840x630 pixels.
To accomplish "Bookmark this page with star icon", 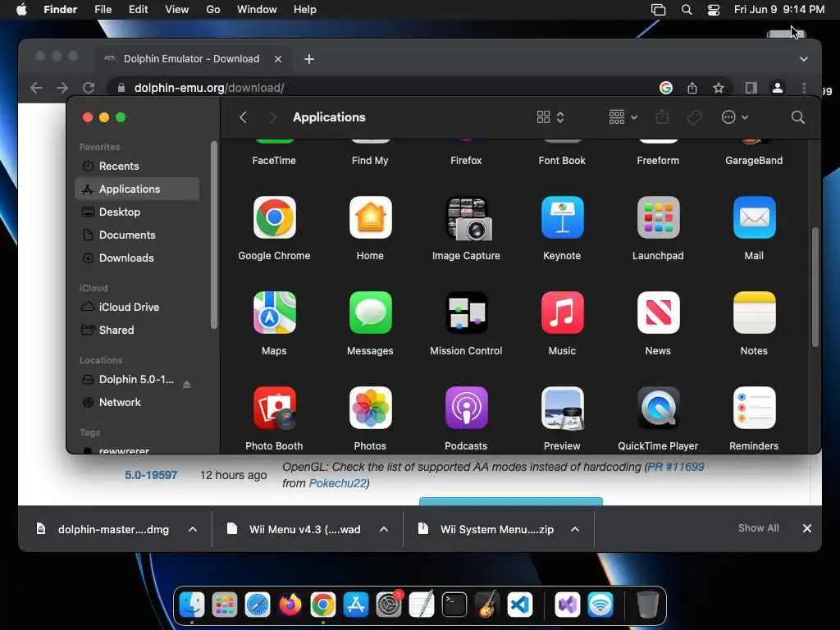I will coord(719,88).
